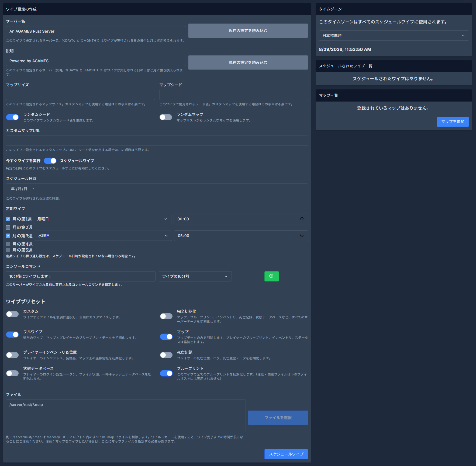Click the スケジュールされたワイプ一覧 header

[394, 66]
